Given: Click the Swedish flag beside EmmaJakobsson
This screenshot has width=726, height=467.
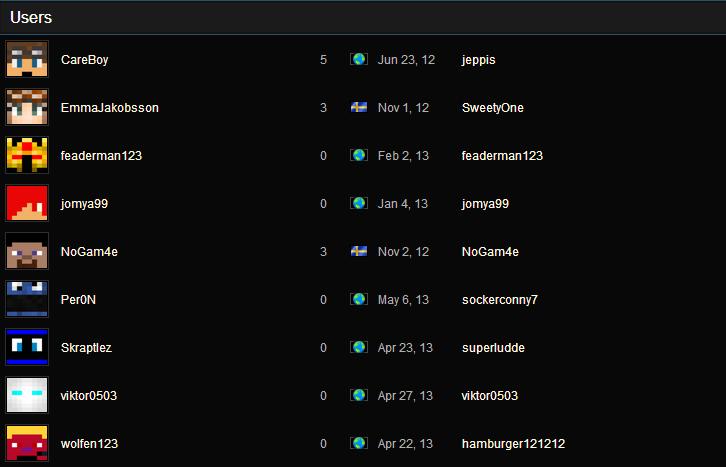Looking at the screenshot, I should tap(359, 108).
